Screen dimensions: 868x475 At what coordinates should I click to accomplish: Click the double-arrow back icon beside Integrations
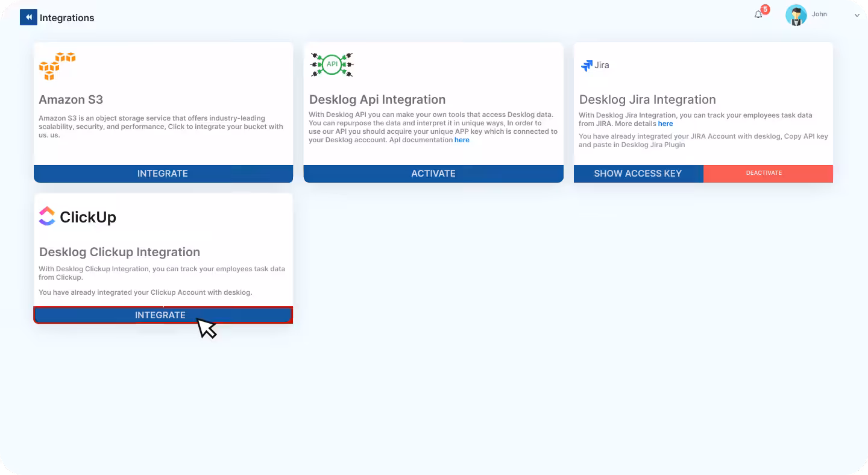click(x=28, y=17)
